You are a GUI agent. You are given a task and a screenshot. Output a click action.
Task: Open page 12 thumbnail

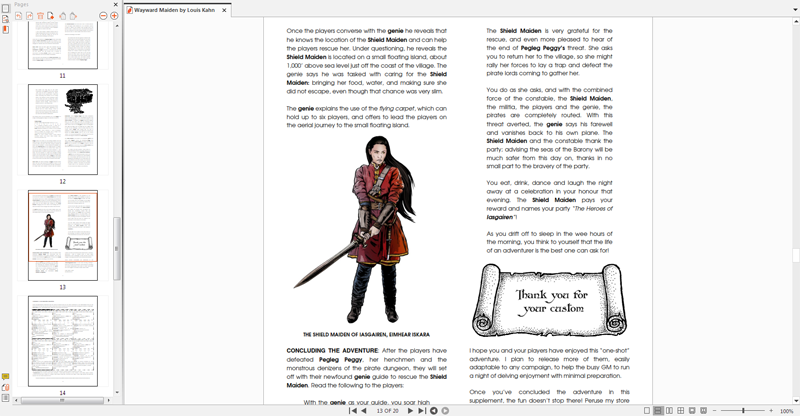click(62, 130)
